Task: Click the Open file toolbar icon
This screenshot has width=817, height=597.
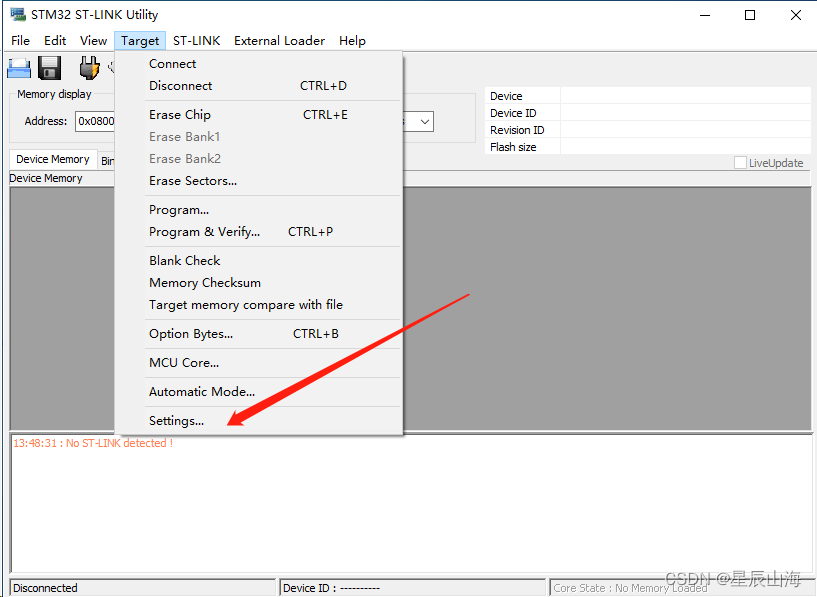Action: tap(19, 68)
